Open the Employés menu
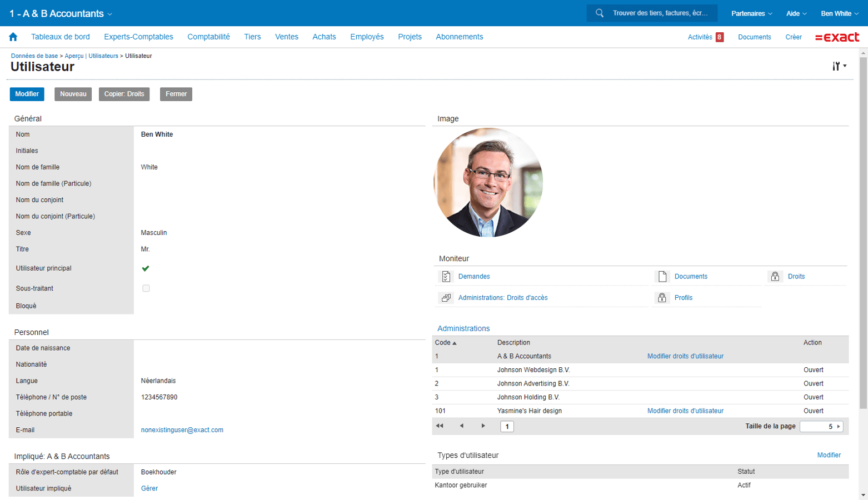868x500 pixels. pyautogui.click(x=367, y=37)
